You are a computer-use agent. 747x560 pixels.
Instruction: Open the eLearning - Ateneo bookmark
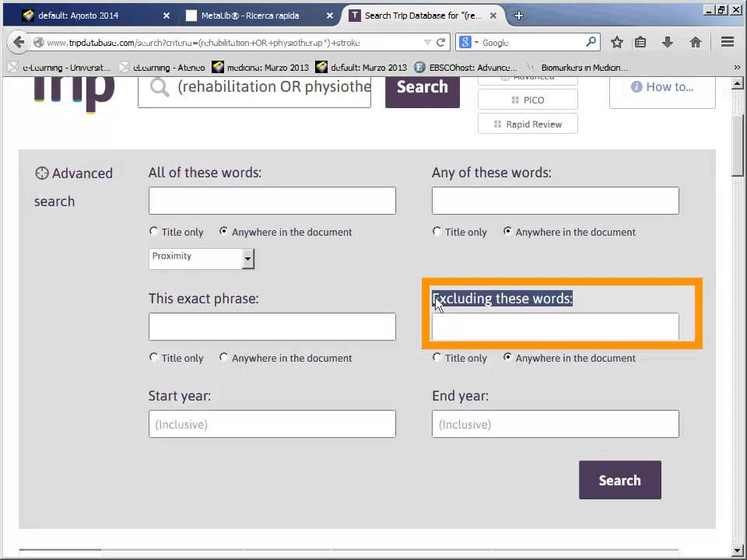coord(163,68)
